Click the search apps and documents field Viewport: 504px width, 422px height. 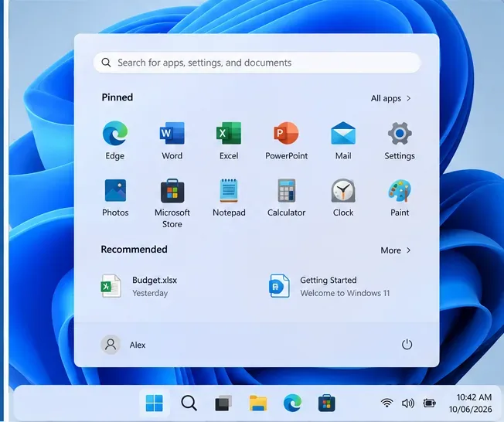tap(257, 63)
